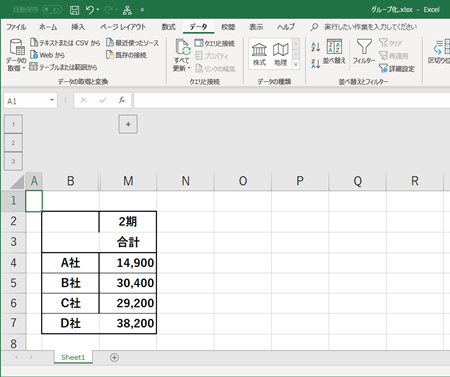Click the すべて更新 refresh icon
Image resolution: width=450 pixels, height=377 pixels.
click(x=182, y=47)
